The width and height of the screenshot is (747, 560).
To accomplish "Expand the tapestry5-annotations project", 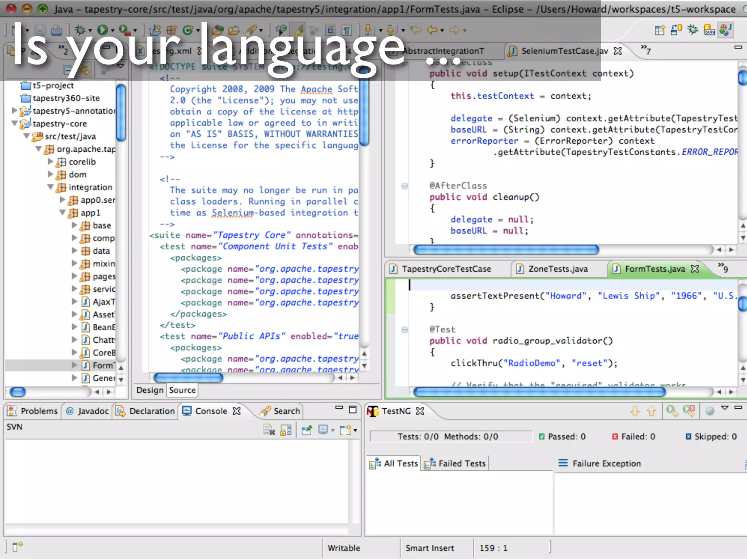I will 14,110.
